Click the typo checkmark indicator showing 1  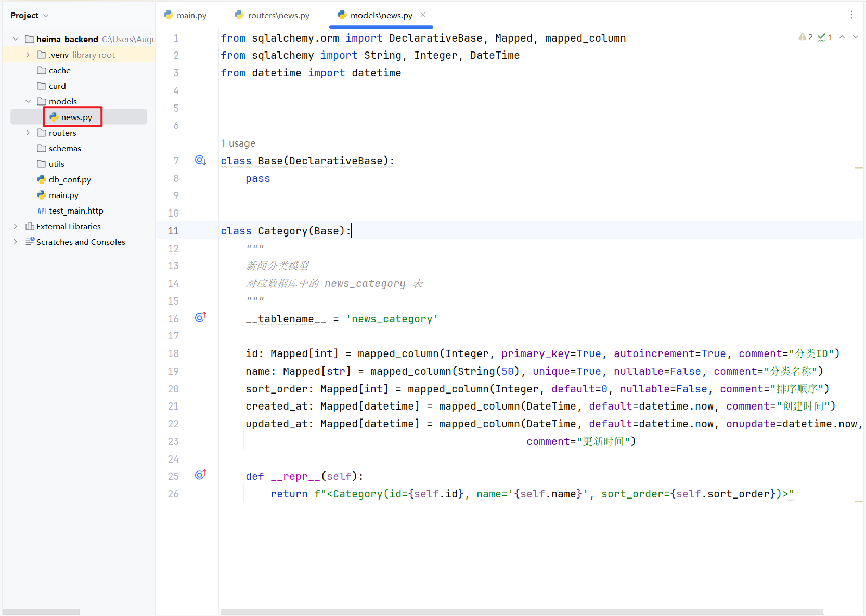pyautogui.click(x=825, y=37)
